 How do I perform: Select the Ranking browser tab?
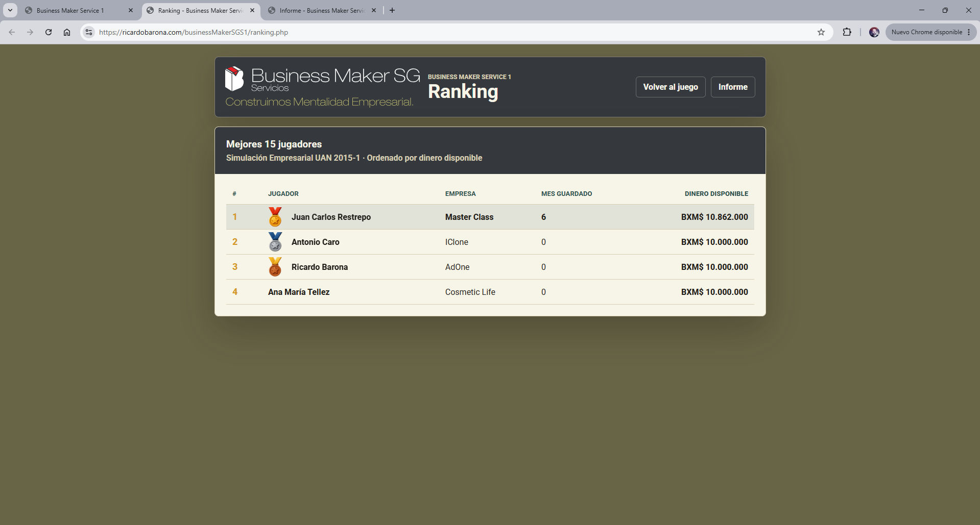click(200, 10)
